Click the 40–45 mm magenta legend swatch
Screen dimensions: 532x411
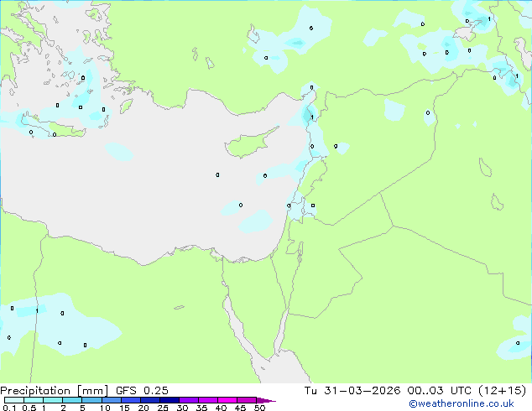point(227,400)
